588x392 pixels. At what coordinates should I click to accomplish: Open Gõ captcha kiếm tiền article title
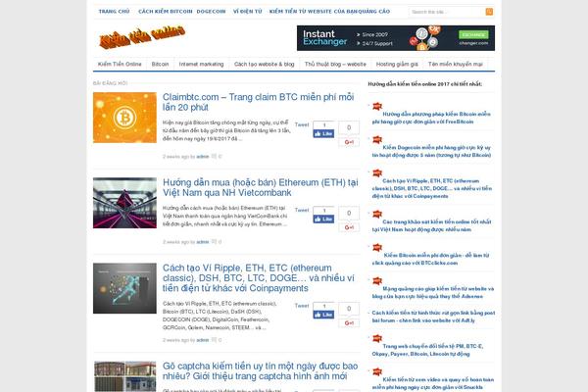(x=261, y=371)
